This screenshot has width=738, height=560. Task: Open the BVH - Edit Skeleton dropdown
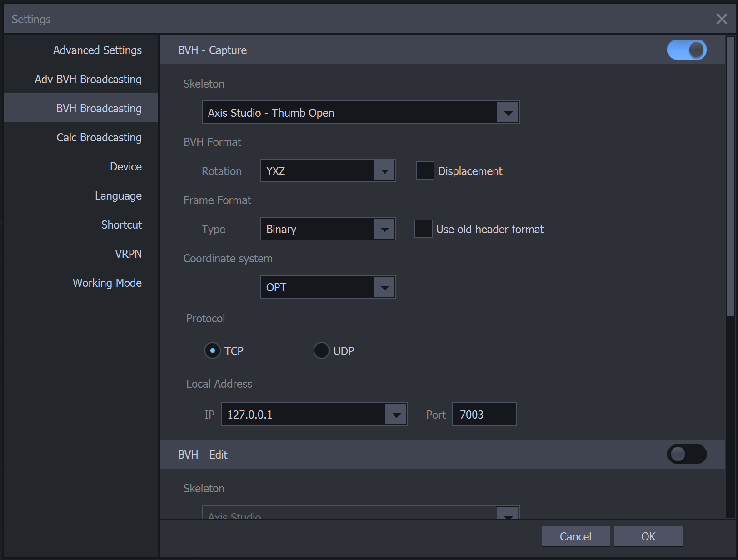click(361, 513)
